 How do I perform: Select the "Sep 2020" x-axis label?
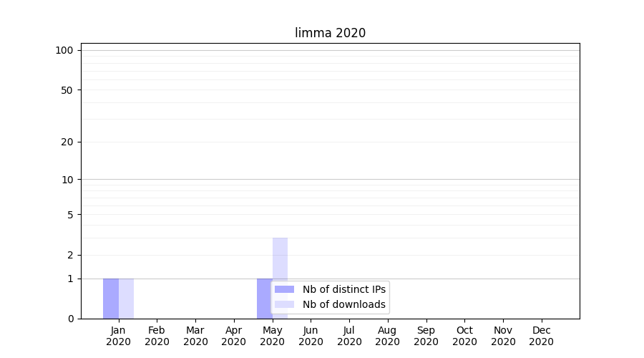[426, 336]
